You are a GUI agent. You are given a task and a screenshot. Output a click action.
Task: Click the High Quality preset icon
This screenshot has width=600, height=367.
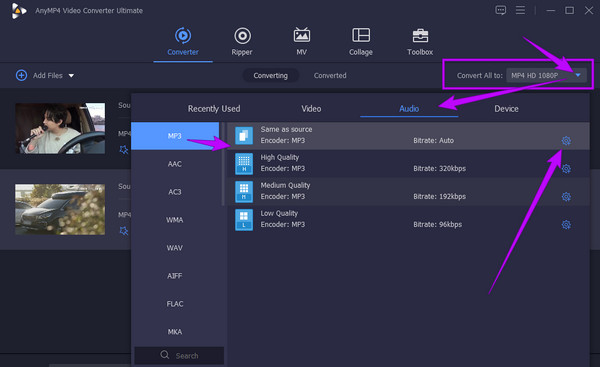coord(244,163)
